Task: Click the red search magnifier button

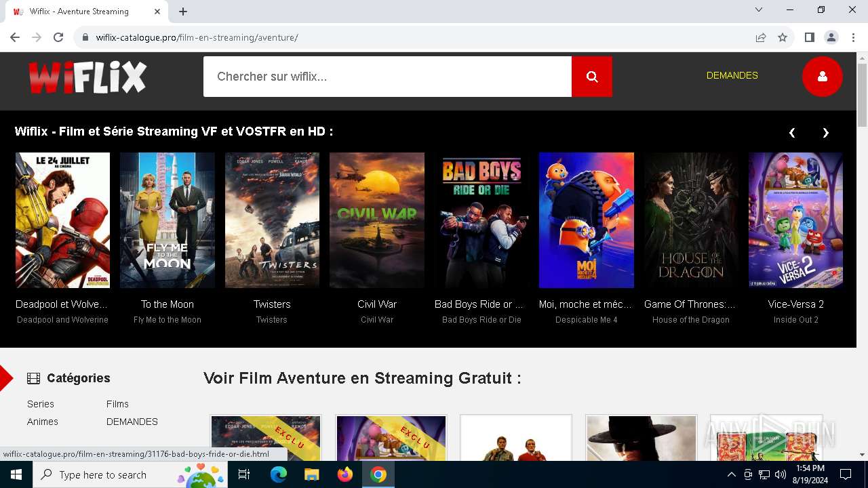Action: [x=592, y=77]
